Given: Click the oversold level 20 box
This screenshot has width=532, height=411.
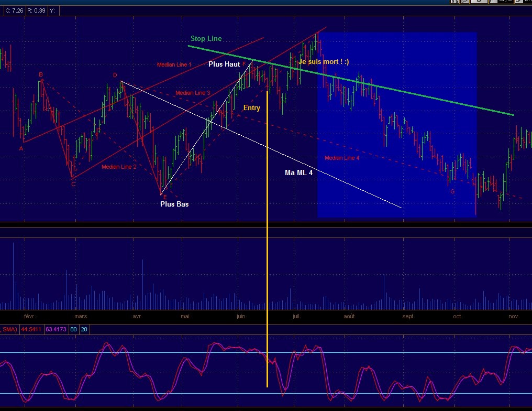Looking at the screenshot, I should point(84,329).
